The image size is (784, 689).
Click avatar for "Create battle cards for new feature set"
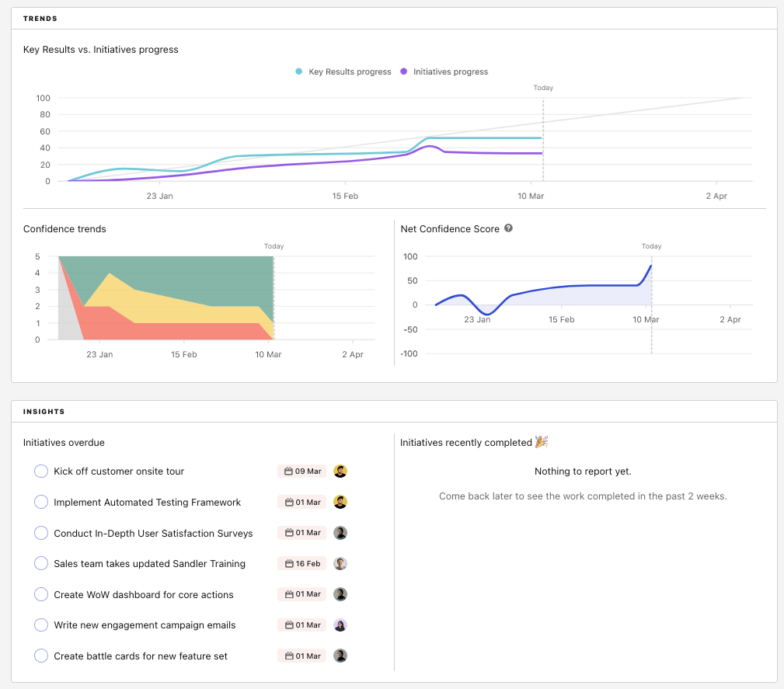[340, 656]
